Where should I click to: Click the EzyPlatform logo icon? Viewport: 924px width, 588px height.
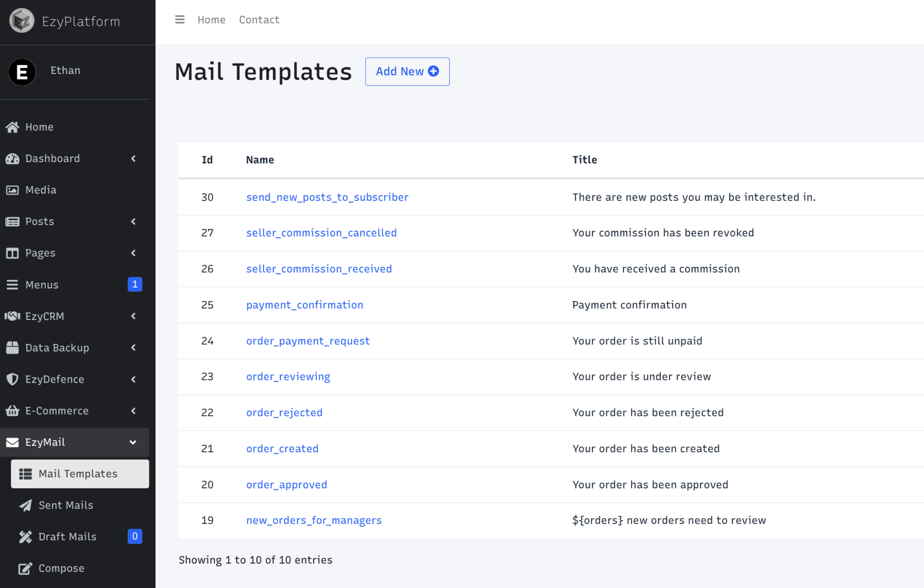tap(22, 21)
